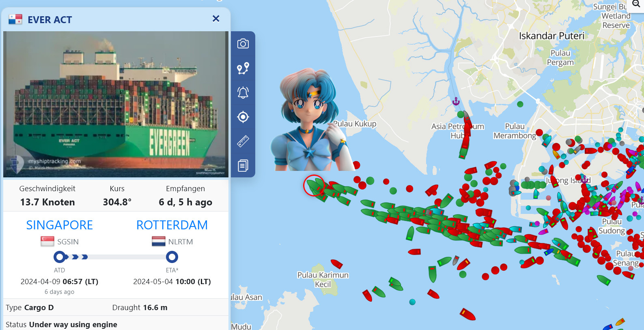The height and width of the screenshot is (330, 644).
Task: Click the Pulau Karimun Kecil map label
Action: (323, 280)
